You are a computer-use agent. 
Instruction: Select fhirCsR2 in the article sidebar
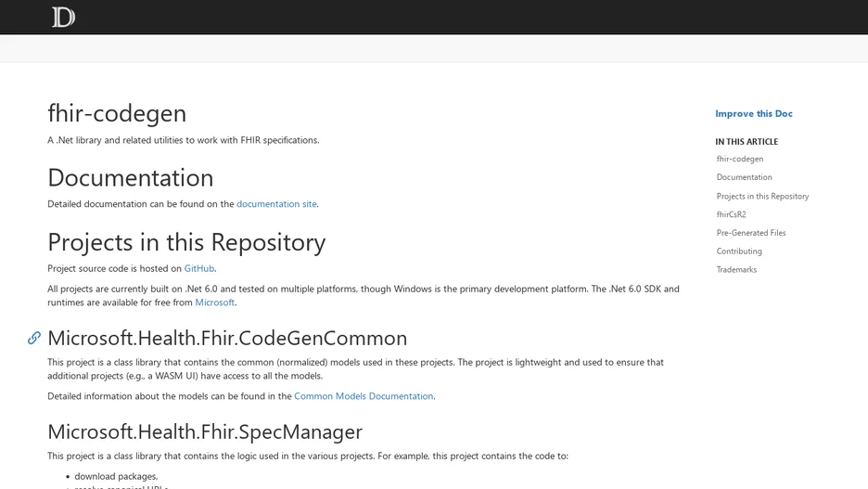731,214
